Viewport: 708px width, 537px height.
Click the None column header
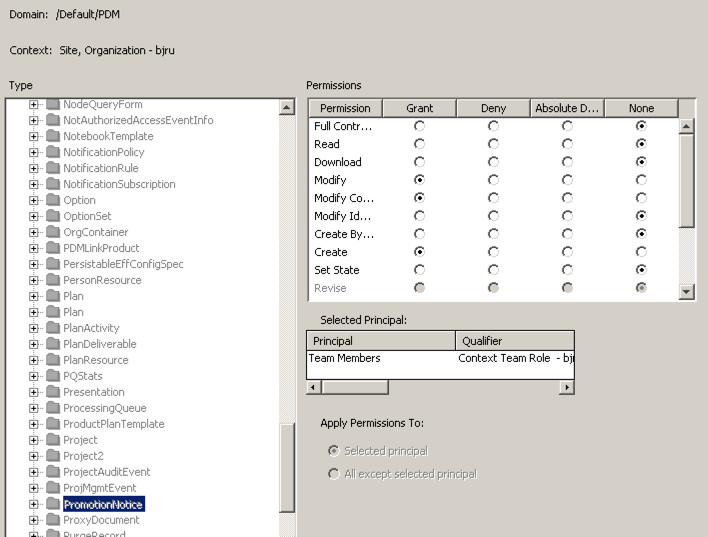(x=641, y=108)
